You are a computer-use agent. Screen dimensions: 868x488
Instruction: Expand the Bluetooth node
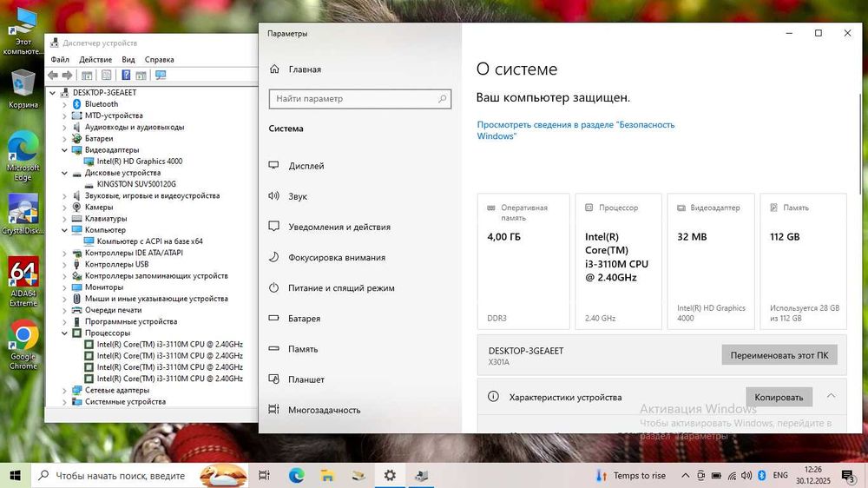(x=64, y=104)
